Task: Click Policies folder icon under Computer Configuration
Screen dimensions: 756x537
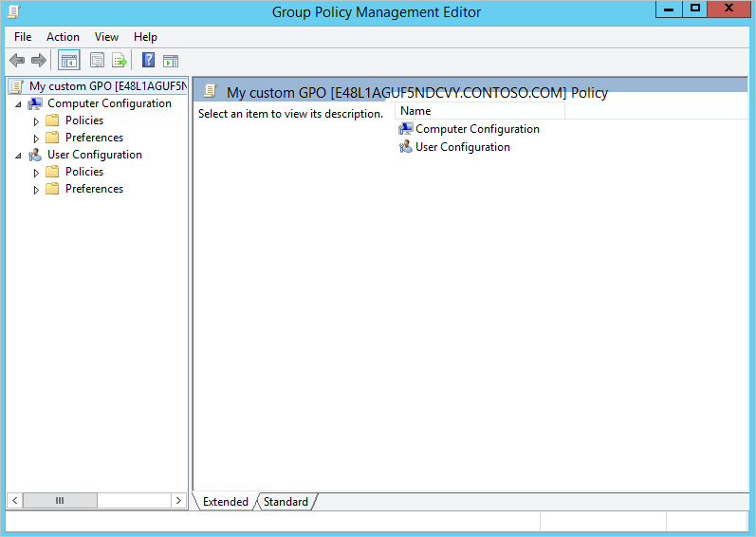Action: (x=52, y=120)
